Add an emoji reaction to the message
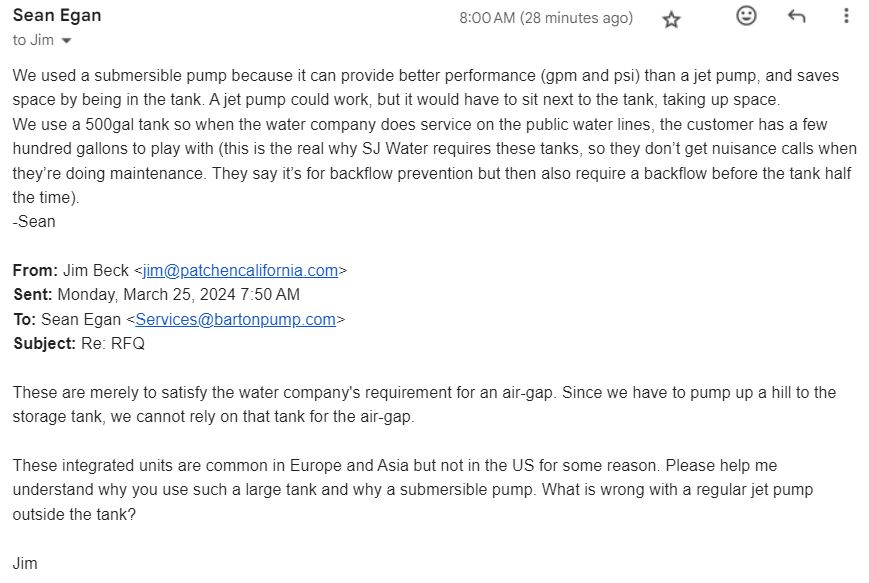This screenshot has width=869, height=583. tap(746, 16)
